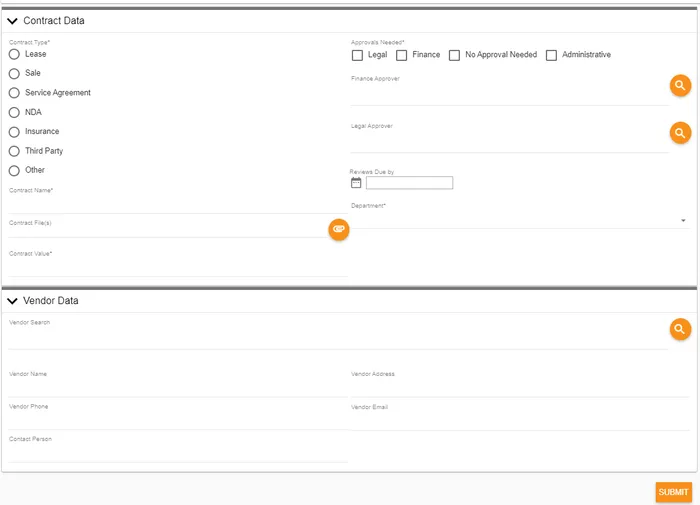
Task: Click the Finance Approver search icon
Action: (680, 86)
